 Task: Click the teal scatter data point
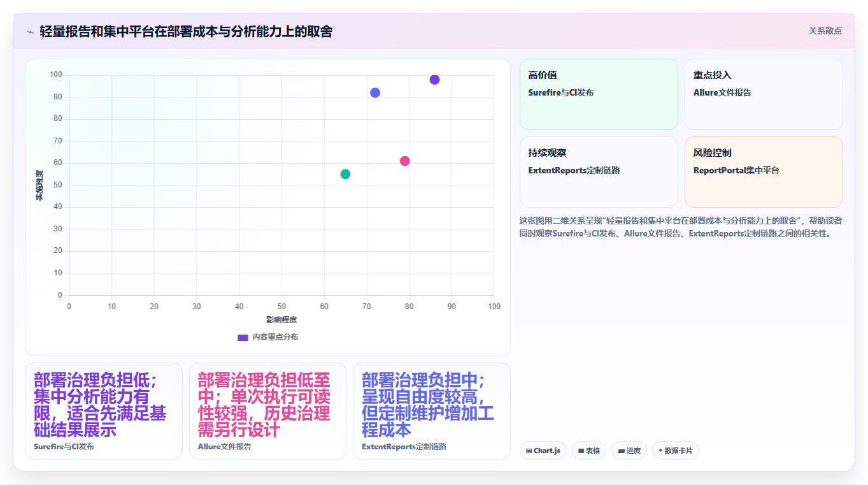click(x=345, y=174)
